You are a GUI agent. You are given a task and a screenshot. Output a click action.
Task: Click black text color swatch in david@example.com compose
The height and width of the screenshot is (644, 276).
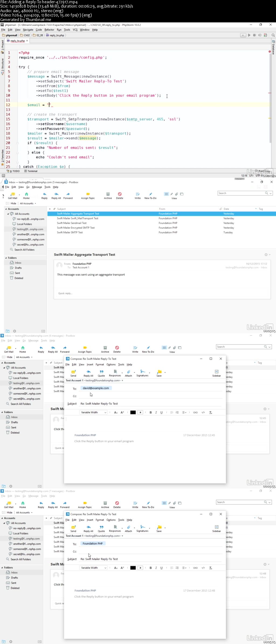point(133,412)
